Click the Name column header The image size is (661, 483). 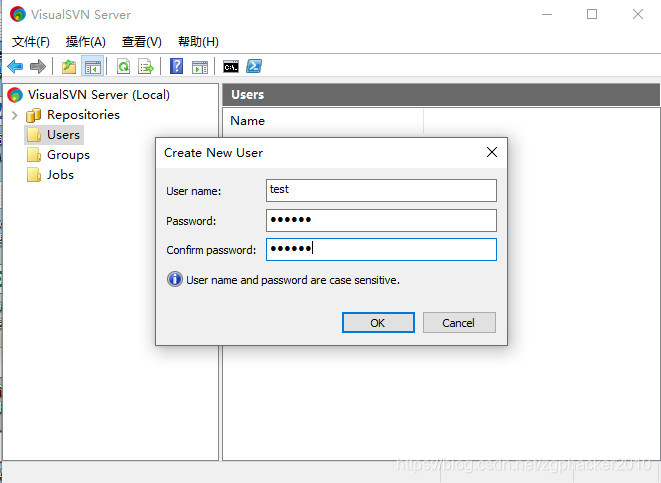tap(323, 121)
